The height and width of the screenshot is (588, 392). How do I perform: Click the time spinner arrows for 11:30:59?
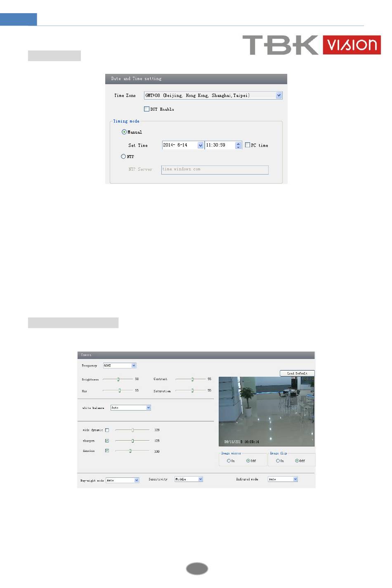[x=238, y=145]
